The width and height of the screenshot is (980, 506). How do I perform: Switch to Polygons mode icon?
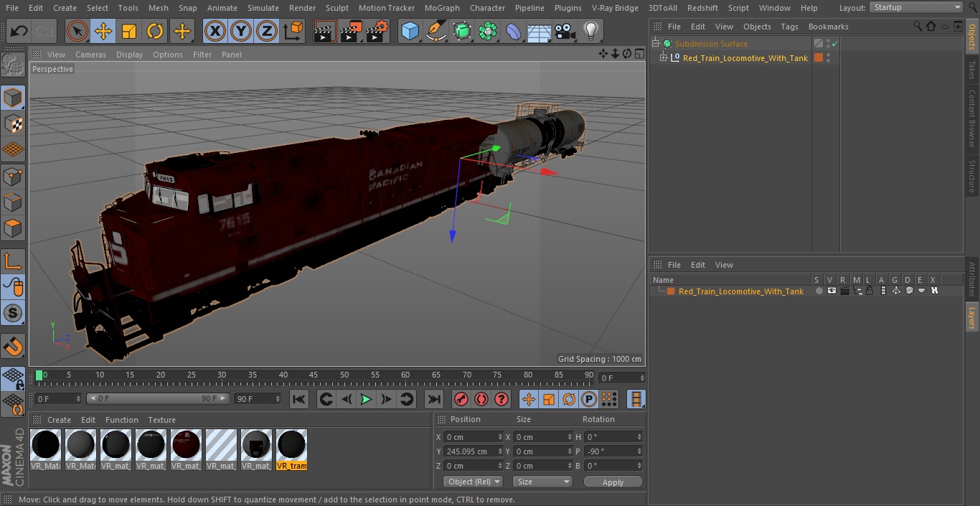click(x=13, y=229)
